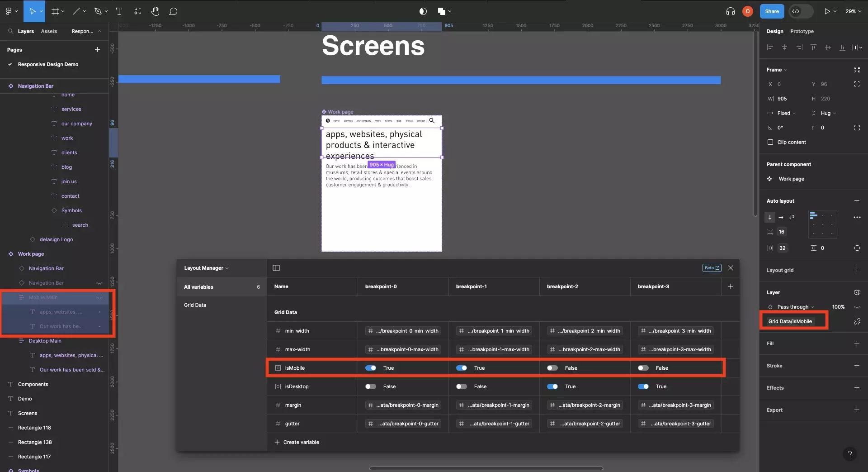Viewport: 868px width, 472px height.
Task: Toggle isMobile switch for breakpoint-0
Action: (x=371, y=368)
